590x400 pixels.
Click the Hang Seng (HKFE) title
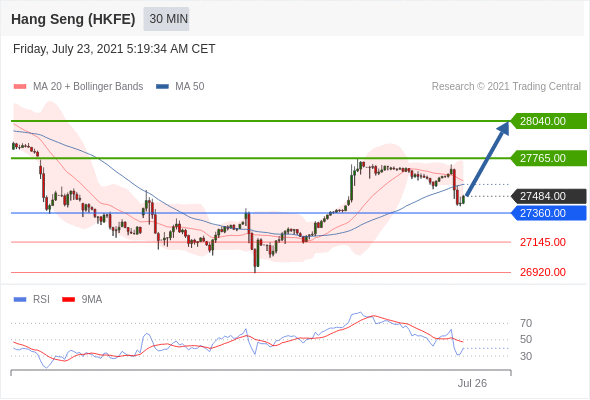coord(73,19)
